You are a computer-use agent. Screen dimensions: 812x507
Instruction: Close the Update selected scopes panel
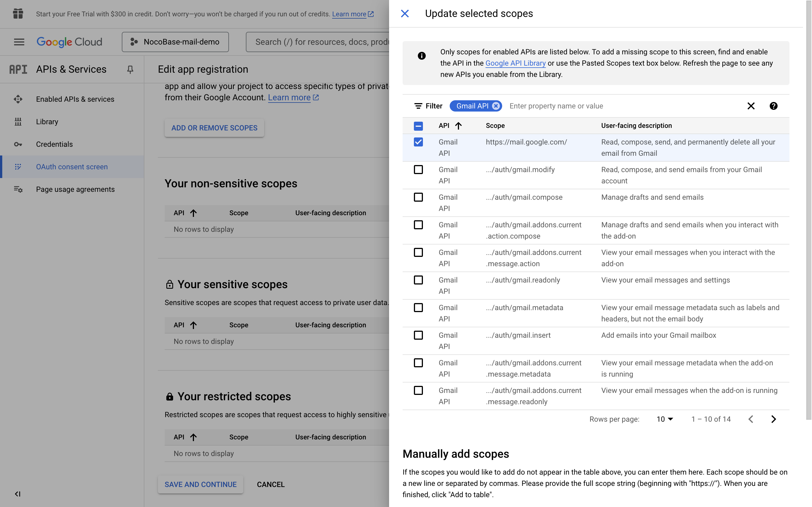(405, 14)
